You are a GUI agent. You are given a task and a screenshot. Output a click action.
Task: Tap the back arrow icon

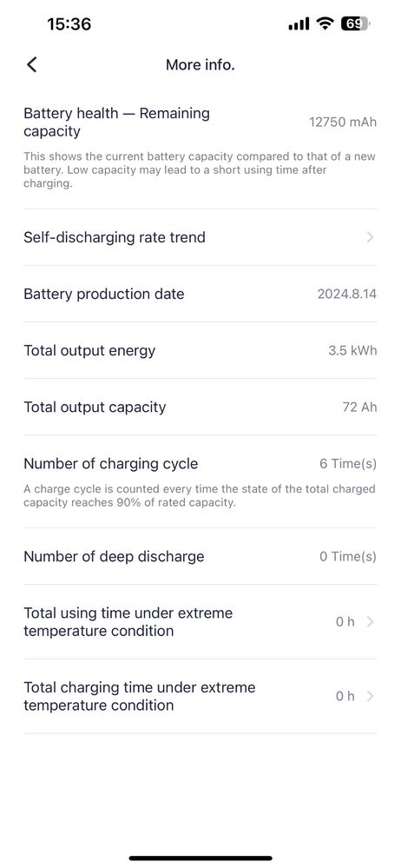(x=32, y=65)
